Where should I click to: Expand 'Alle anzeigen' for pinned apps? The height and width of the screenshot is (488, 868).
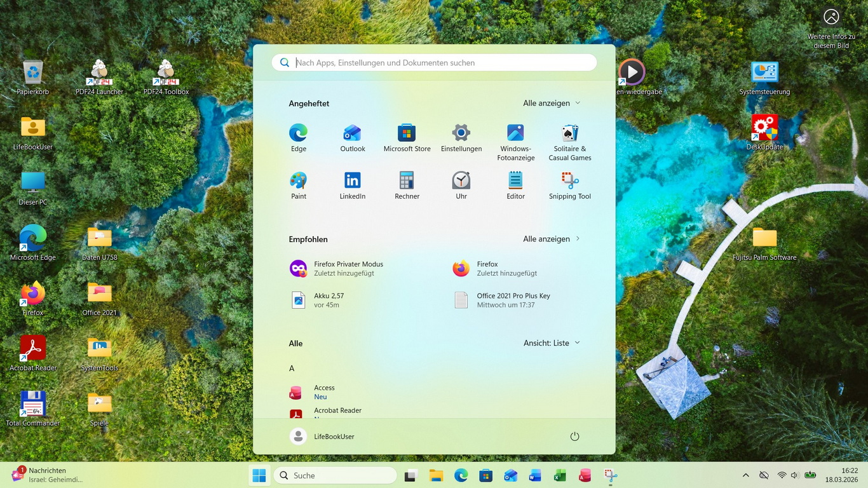point(551,103)
